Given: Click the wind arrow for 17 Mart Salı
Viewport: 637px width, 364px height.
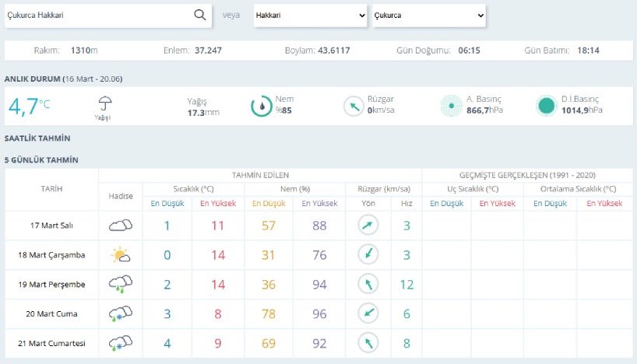Looking at the screenshot, I should [x=367, y=226].
